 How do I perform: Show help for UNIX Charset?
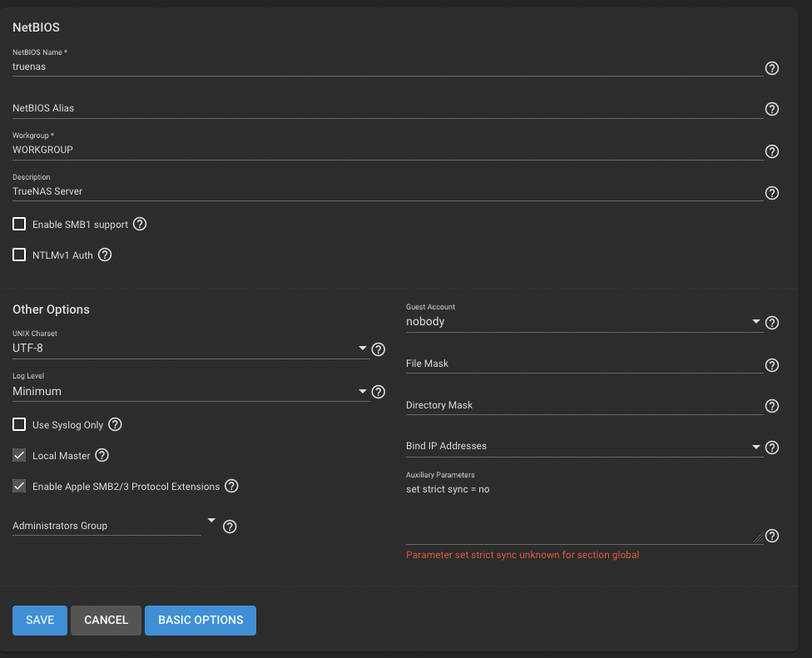coord(379,349)
